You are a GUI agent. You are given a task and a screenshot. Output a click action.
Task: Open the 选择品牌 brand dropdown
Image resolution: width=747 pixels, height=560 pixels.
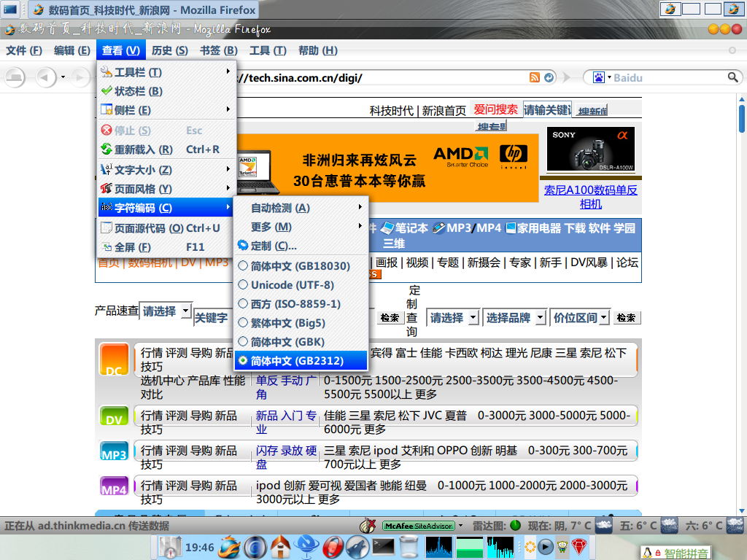[x=514, y=318]
